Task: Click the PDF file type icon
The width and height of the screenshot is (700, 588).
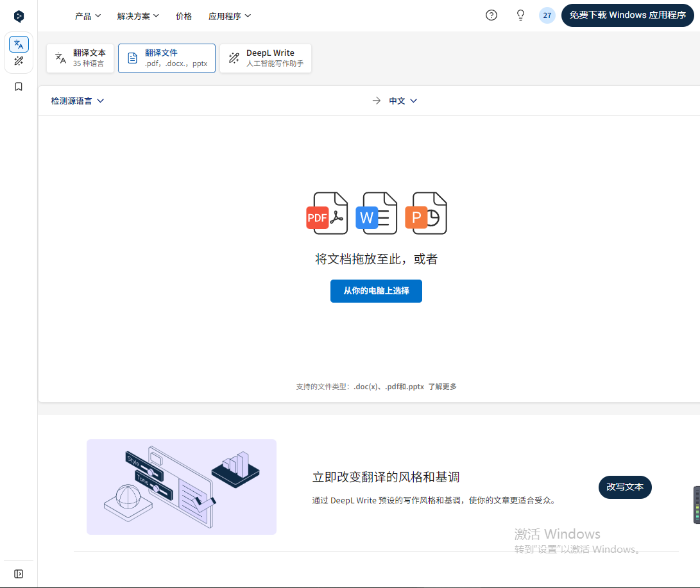Action: (x=327, y=214)
